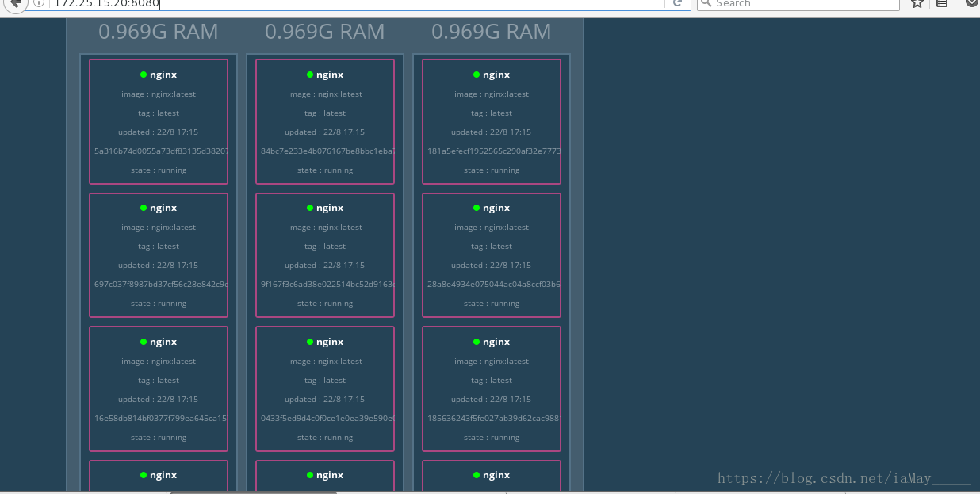The image size is (980, 494).
Task: Click container ID 84bc7e233e4b076167be8bbc1eba
Action: tap(327, 151)
